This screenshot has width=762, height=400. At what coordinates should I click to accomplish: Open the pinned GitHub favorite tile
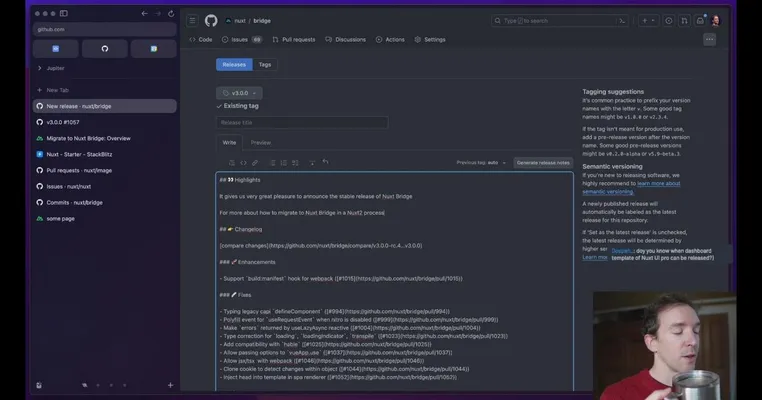point(104,49)
